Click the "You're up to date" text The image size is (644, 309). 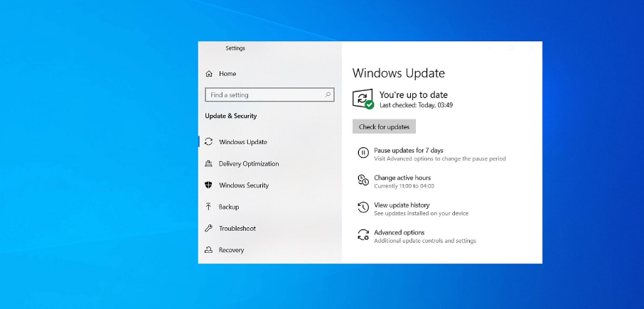414,94
